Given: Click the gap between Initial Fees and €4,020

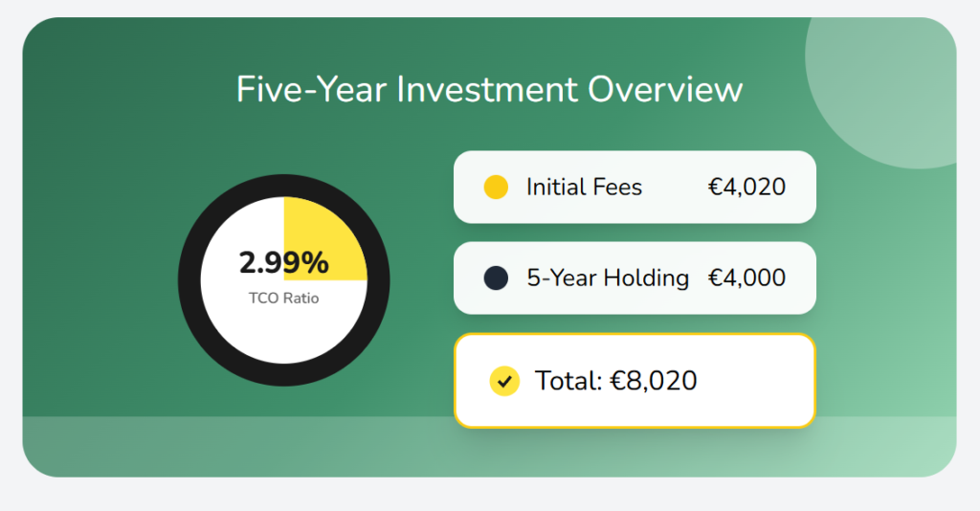Looking at the screenshot, I should [x=675, y=187].
